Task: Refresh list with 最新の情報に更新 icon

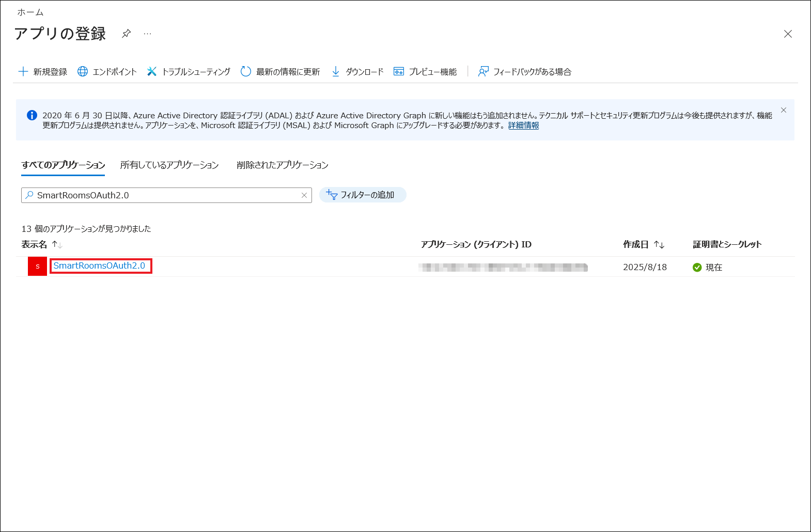Action: click(x=246, y=71)
